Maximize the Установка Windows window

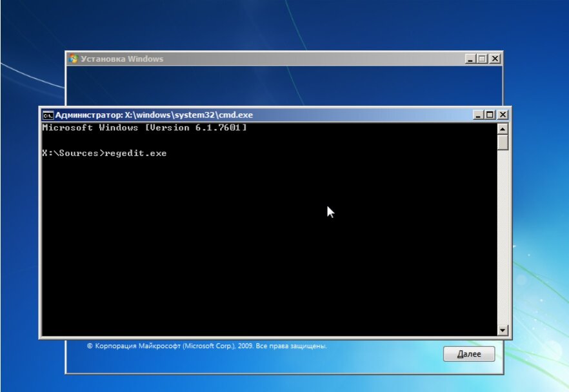point(482,59)
